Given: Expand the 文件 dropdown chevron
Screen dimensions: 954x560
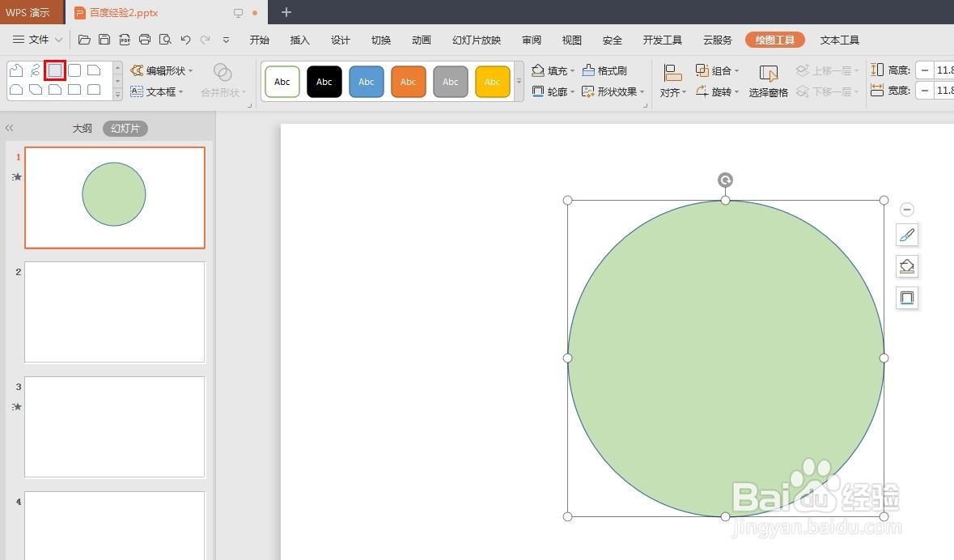Looking at the screenshot, I should tap(58, 40).
